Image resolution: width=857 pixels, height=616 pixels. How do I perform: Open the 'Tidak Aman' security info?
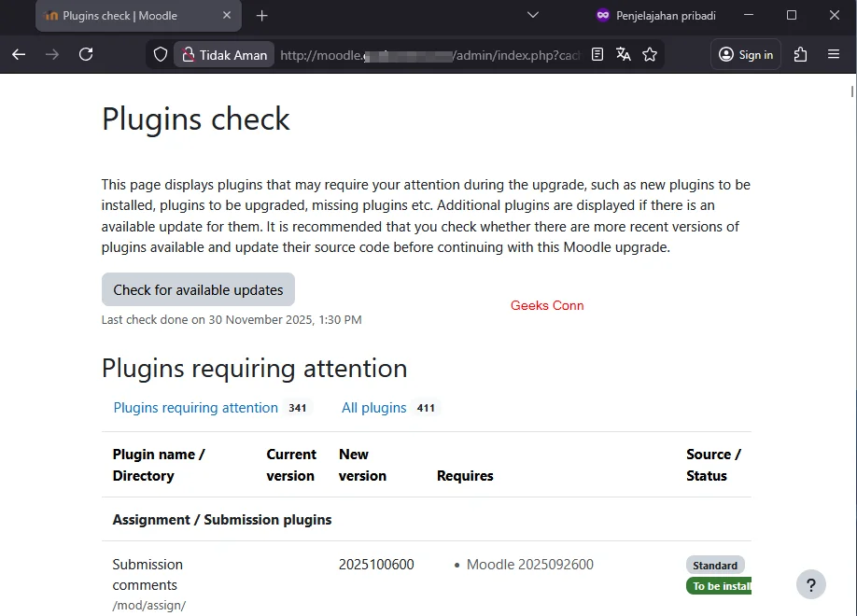coord(224,54)
